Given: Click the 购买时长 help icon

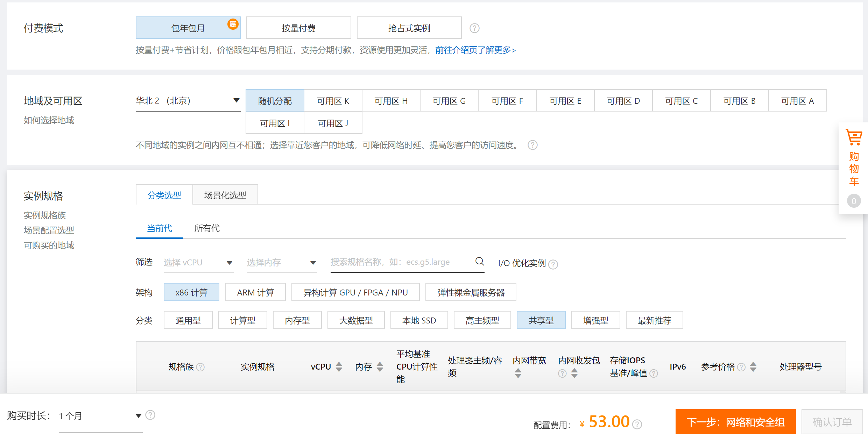Looking at the screenshot, I should pyautogui.click(x=151, y=415).
